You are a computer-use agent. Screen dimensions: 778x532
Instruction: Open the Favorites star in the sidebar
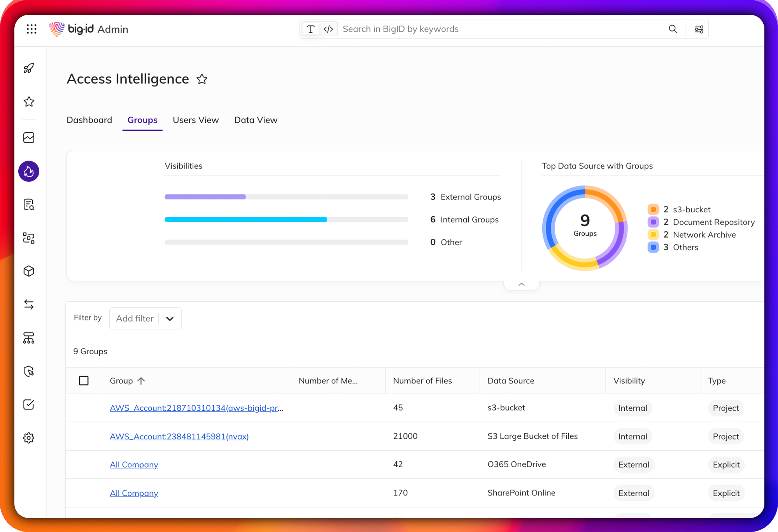[x=29, y=101]
